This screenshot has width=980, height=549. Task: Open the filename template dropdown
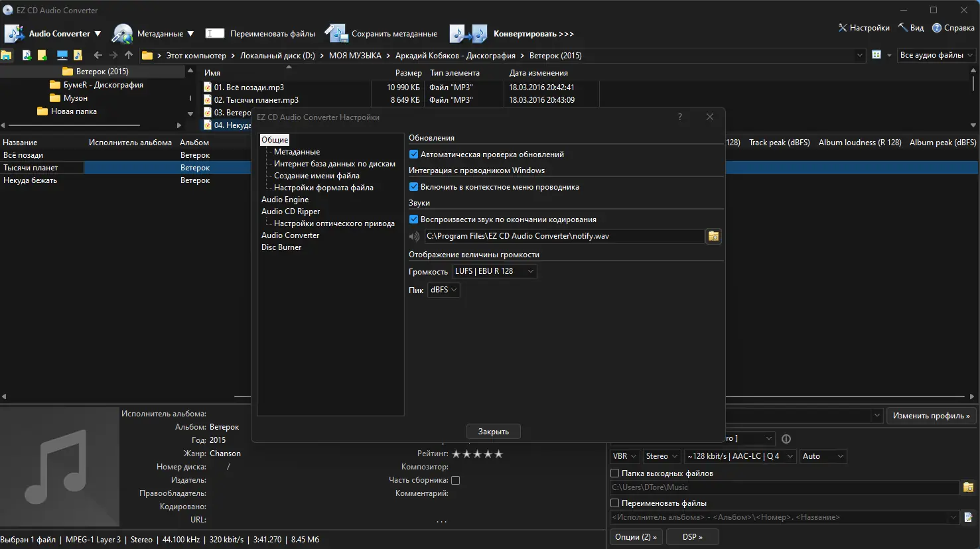click(x=953, y=517)
